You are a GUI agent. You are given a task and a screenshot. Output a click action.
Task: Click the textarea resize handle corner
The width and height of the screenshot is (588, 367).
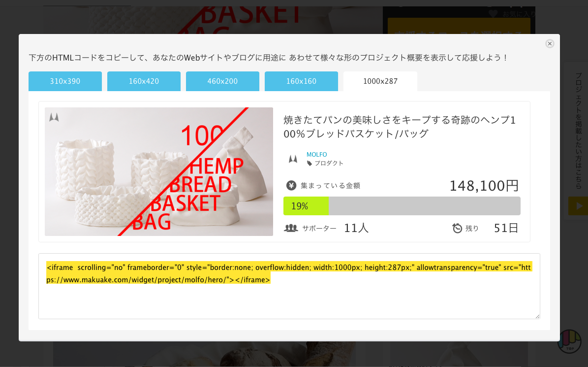(x=537, y=316)
